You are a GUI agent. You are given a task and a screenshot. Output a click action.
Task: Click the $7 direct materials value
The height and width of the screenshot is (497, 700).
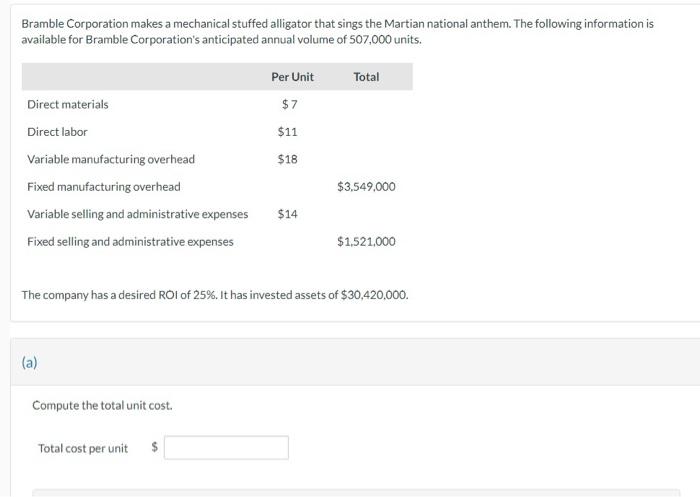point(289,104)
